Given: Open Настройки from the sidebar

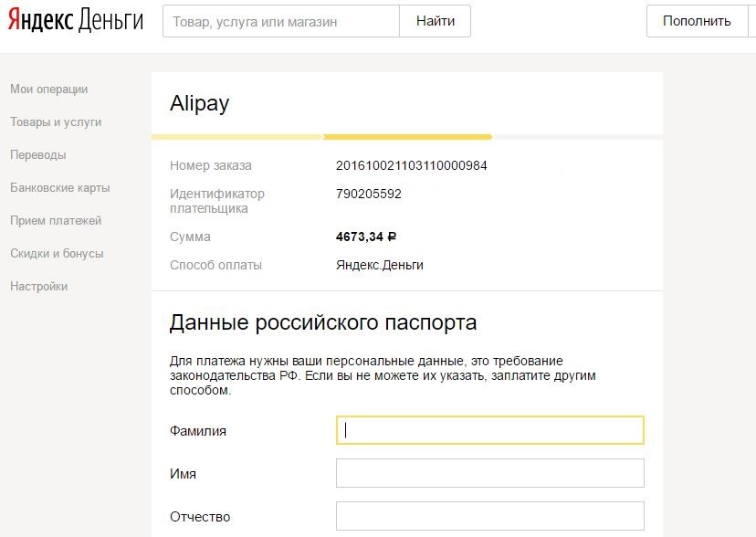Looking at the screenshot, I should (x=39, y=287).
